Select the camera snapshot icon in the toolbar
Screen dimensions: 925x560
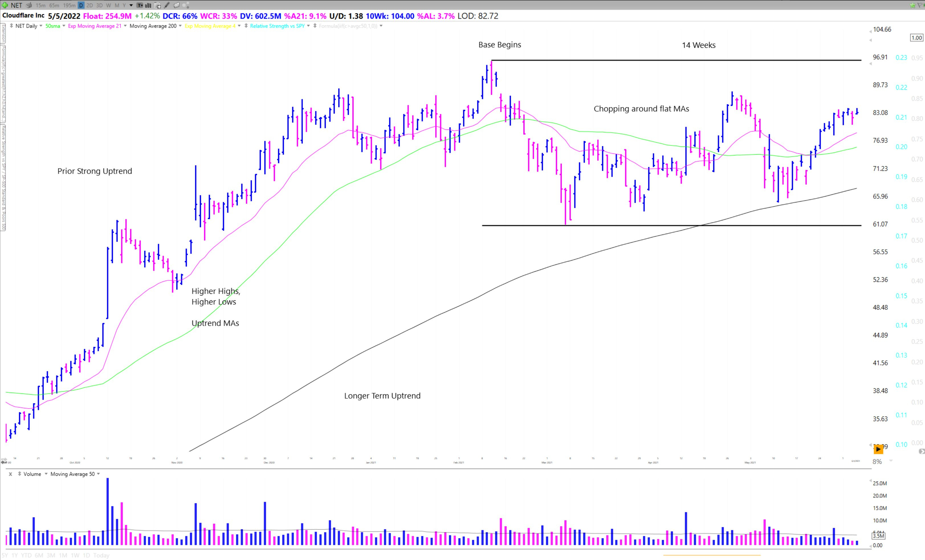point(28,5)
